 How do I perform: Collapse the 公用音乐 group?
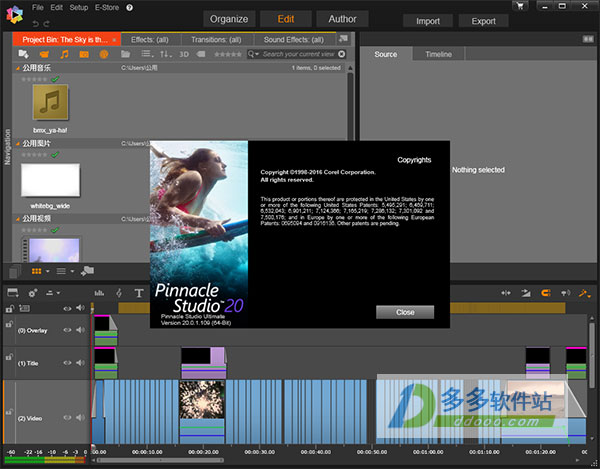(18, 68)
